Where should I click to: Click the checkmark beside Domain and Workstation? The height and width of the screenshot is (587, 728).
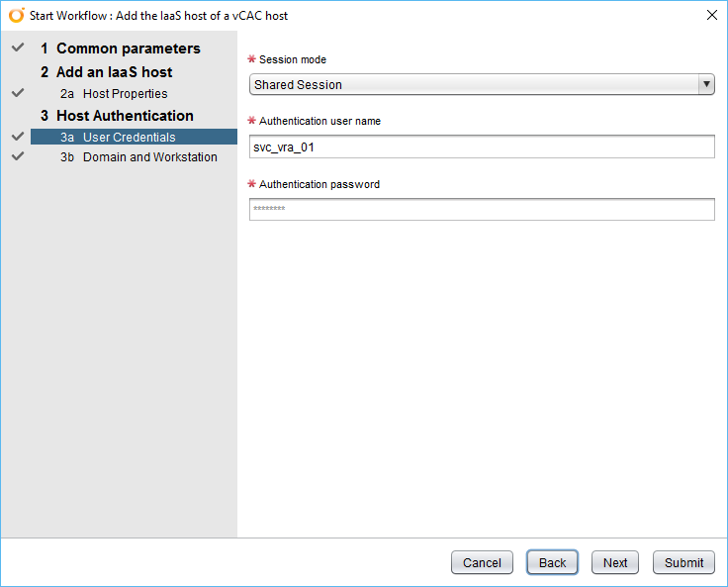(17, 156)
